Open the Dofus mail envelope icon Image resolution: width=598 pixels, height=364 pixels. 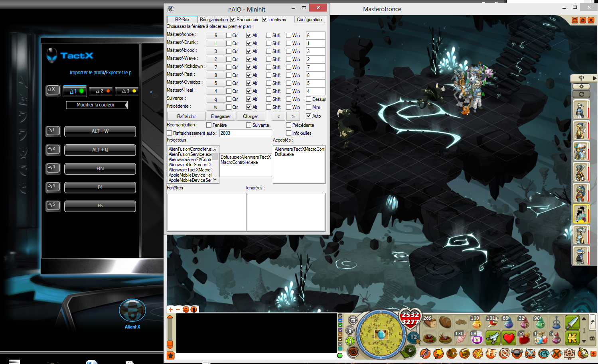(575, 20)
